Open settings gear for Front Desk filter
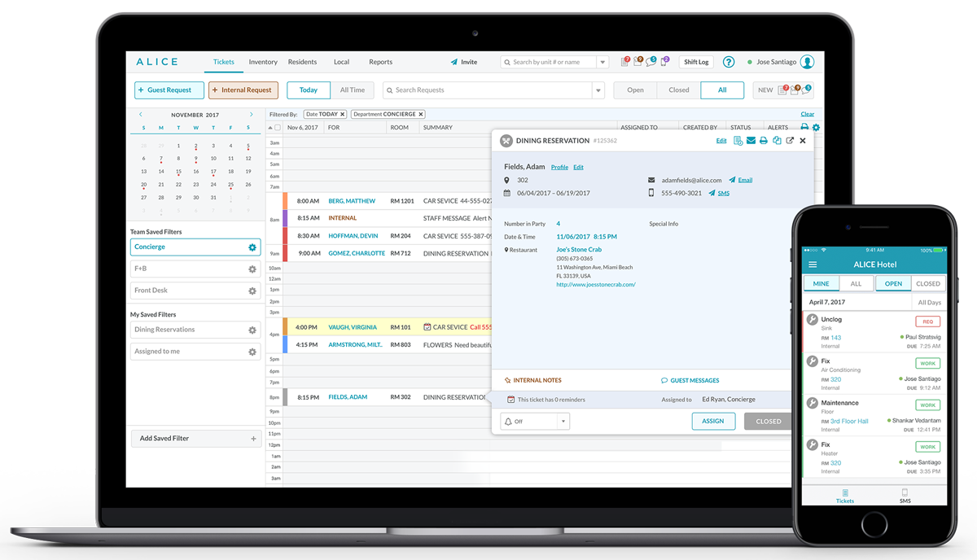Image resolution: width=977 pixels, height=560 pixels. 252,291
